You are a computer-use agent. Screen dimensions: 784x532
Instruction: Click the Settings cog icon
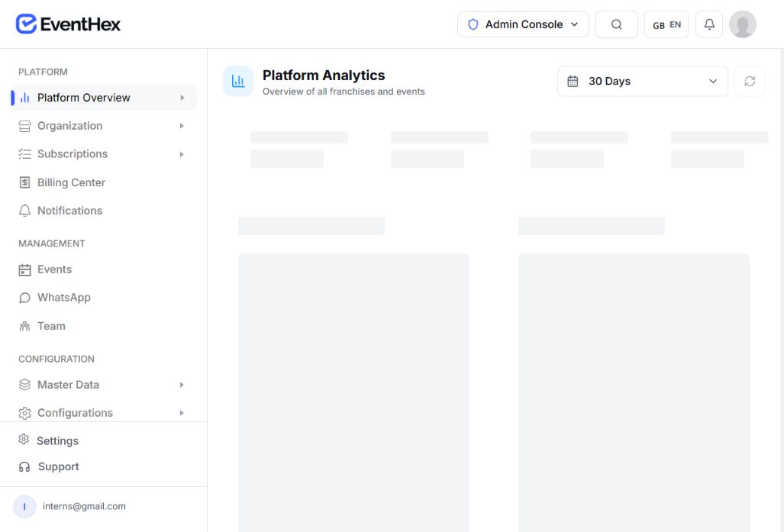pos(24,440)
